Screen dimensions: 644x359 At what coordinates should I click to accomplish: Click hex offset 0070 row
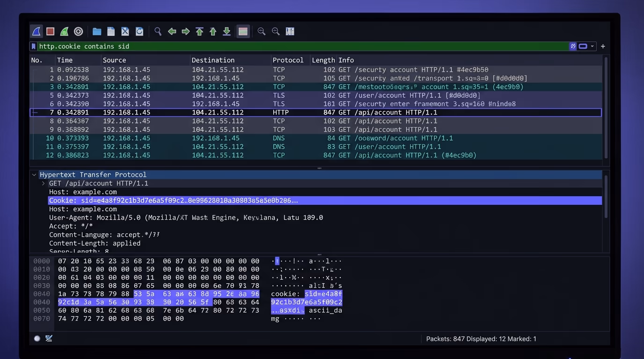tap(42, 319)
